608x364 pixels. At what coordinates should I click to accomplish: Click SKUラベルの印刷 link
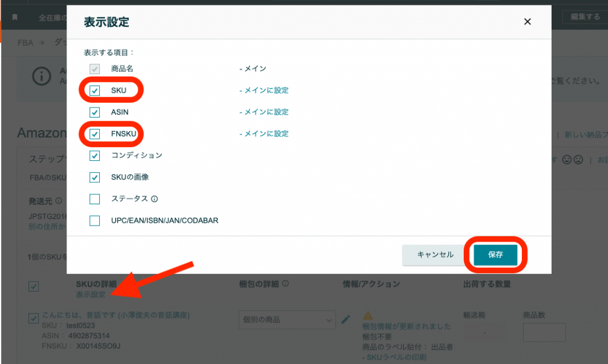[396, 357]
